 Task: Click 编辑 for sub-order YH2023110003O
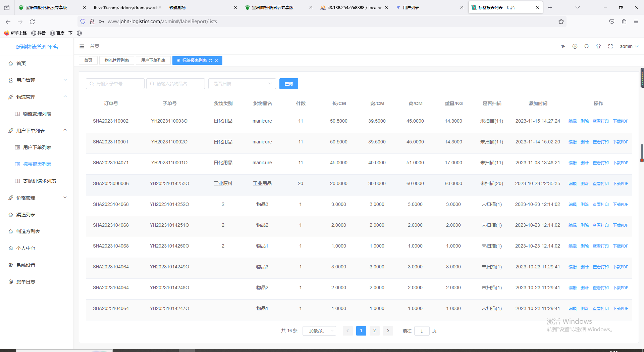point(573,121)
